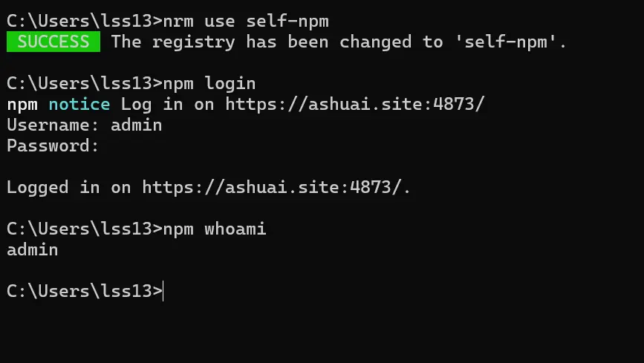This screenshot has width=644, height=363.
Task: Click the 'Password:' prompt line
Action: (53, 145)
